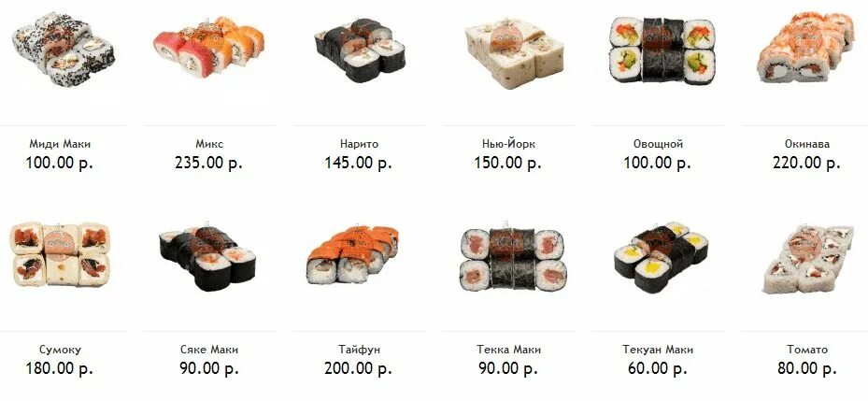
Task: Click the Томато roll picture
Action: point(809,259)
